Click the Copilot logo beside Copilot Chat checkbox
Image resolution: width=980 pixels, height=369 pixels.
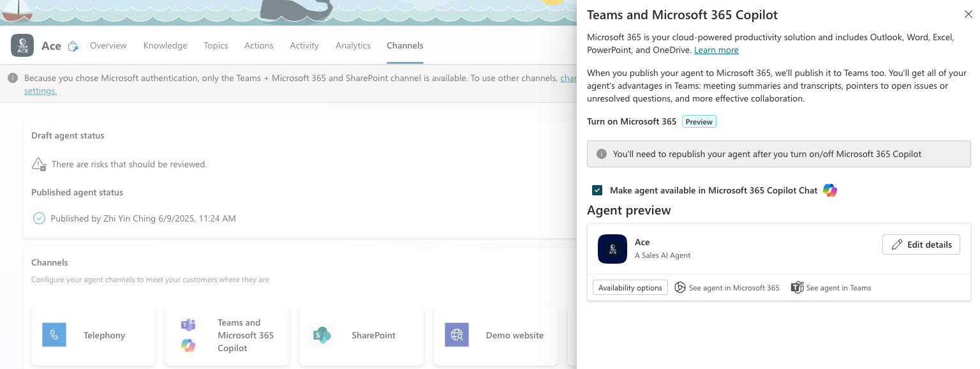click(x=829, y=190)
